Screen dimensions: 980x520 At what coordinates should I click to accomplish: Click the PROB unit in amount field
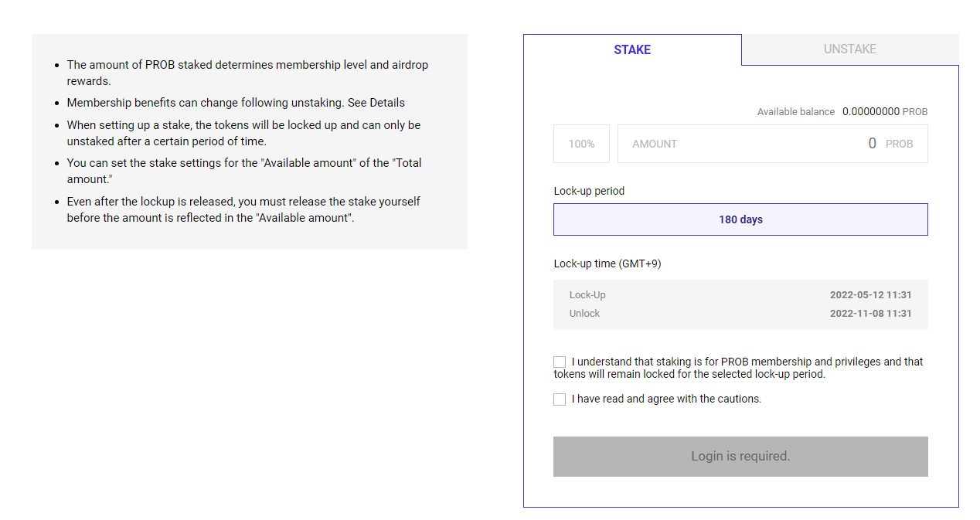[899, 144]
